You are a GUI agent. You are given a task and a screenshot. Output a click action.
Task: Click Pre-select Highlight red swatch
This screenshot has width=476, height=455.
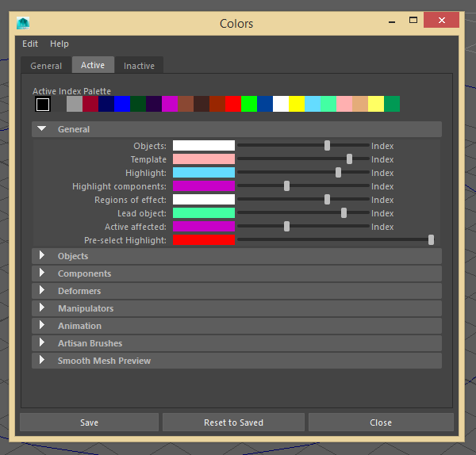point(204,240)
